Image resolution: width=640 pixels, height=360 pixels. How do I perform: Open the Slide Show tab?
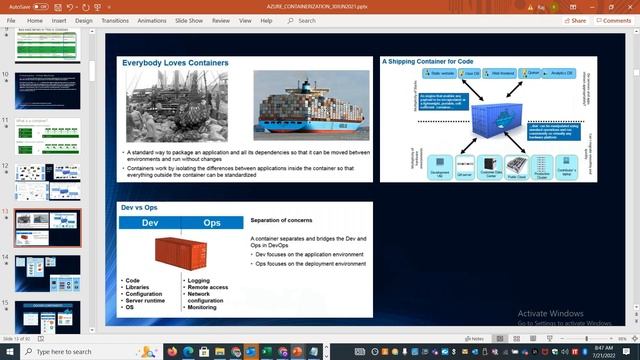tap(189, 20)
